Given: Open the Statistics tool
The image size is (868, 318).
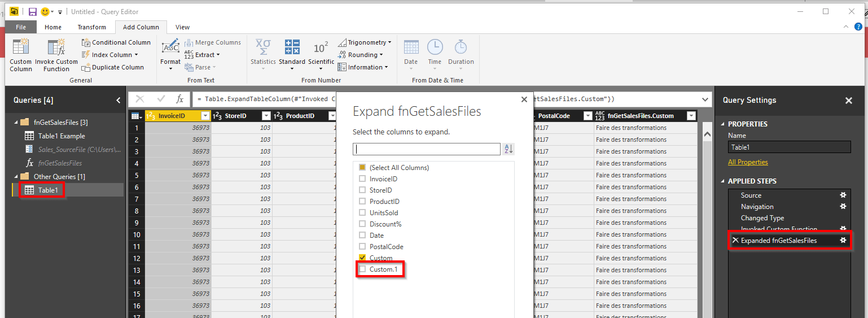Looking at the screenshot, I should (x=263, y=49).
